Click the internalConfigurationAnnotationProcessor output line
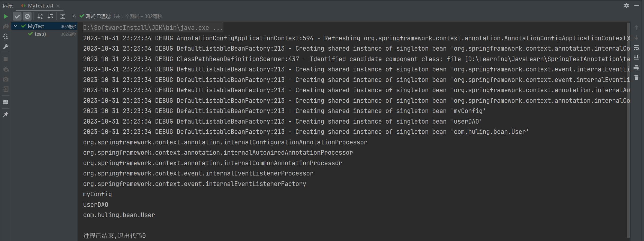This screenshot has height=241, width=644. (225, 142)
